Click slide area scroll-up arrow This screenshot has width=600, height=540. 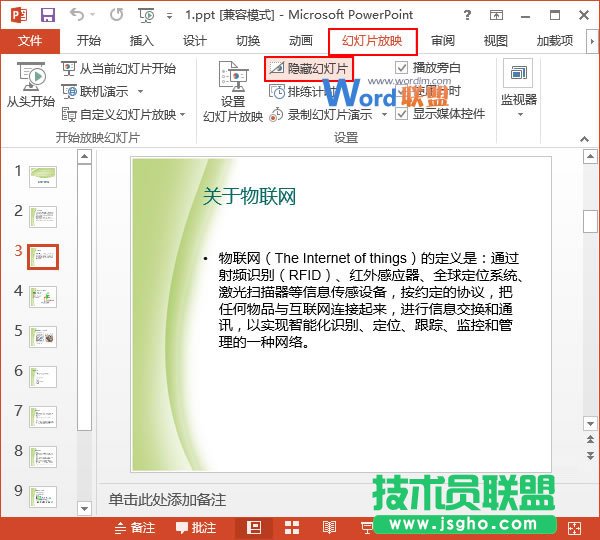[590, 157]
